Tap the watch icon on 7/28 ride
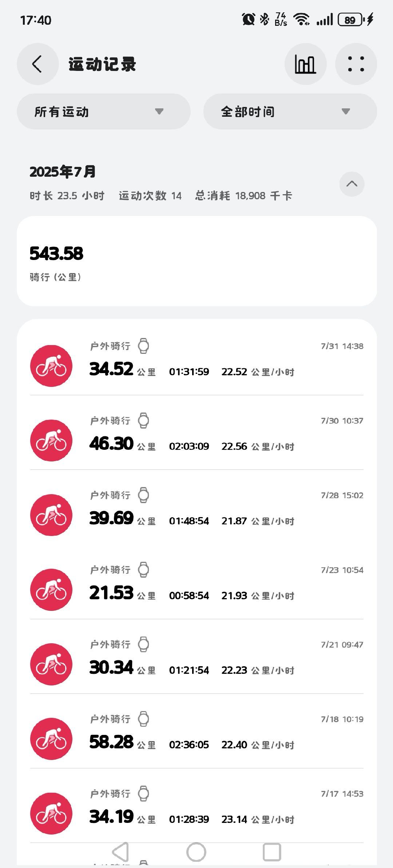The width and height of the screenshot is (393, 868). (x=143, y=495)
